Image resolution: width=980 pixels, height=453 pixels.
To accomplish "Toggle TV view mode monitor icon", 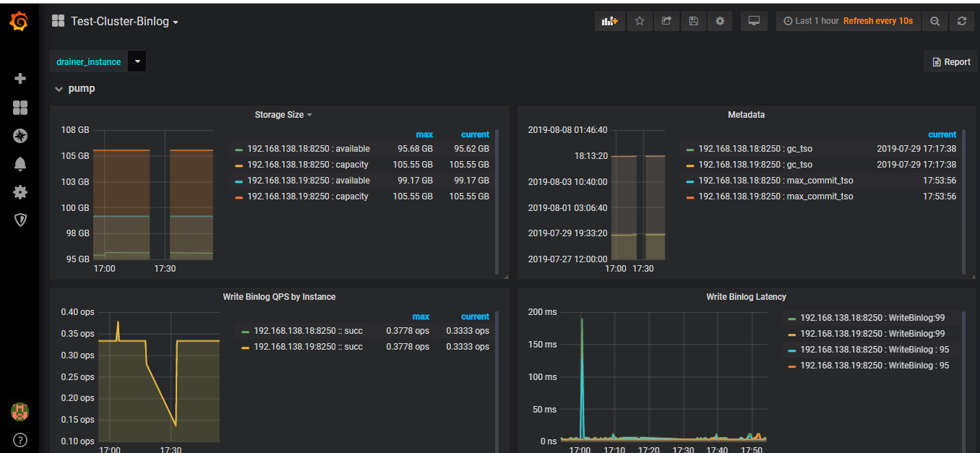I will [x=754, y=21].
